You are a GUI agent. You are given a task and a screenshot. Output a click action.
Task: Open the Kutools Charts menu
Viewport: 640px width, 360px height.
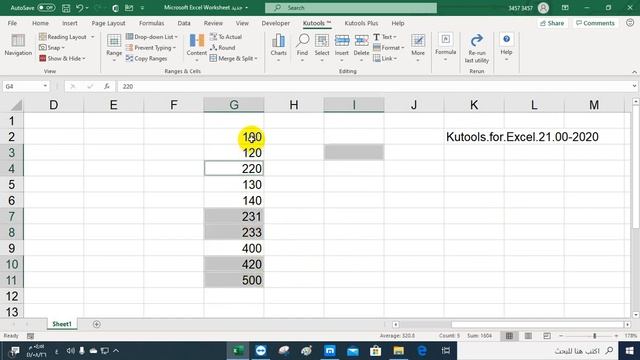[278, 48]
